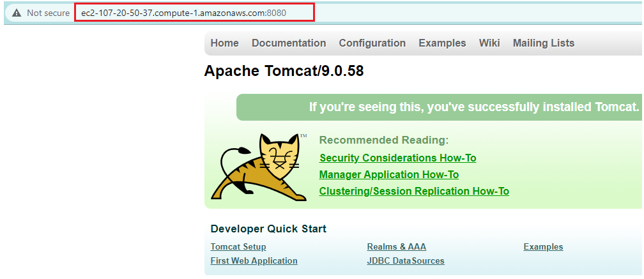Open the Configuration menu item
Image resolution: width=644 pixels, height=279 pixels.
[x=372, y=43]
